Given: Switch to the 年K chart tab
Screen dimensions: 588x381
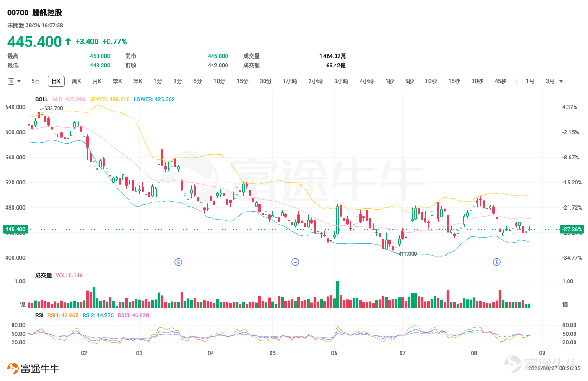Looking at the screenshot, I should click(x=138, y=81).
